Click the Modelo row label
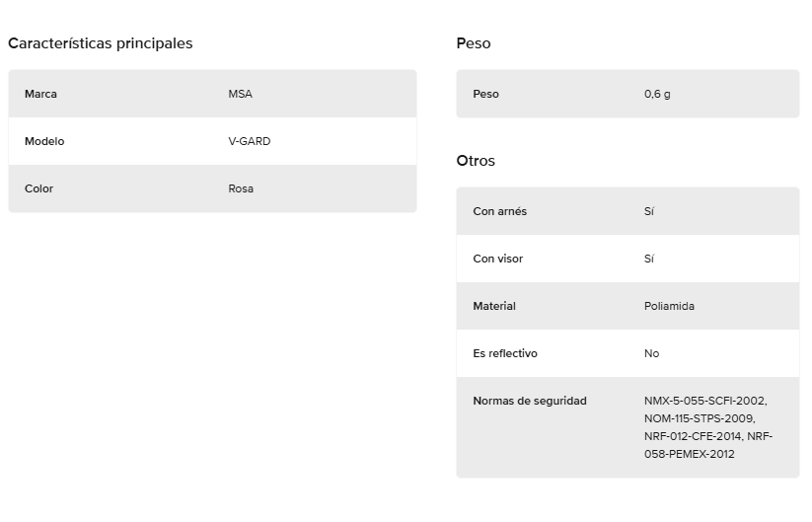Viewport: 812px width, 522px height. (44, 141)
